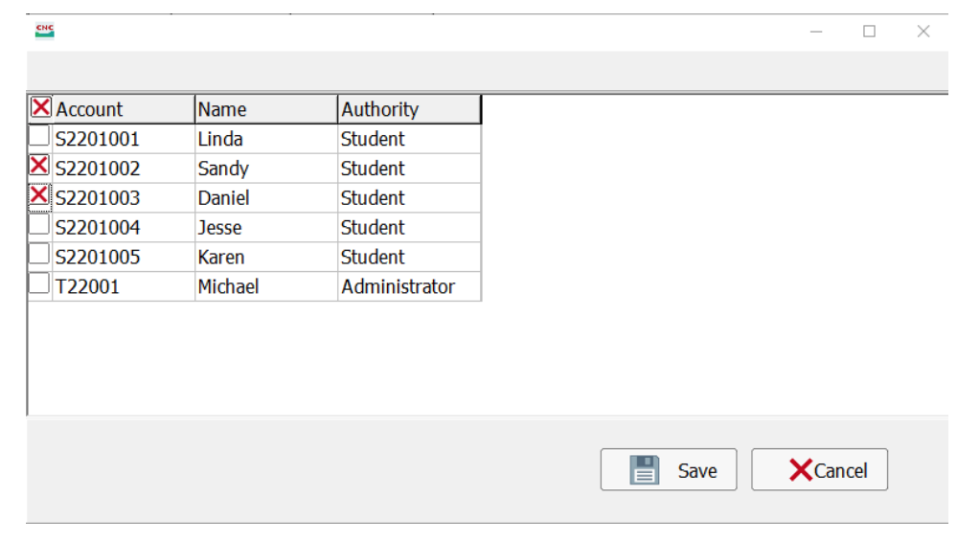Check the box for account T22001

(x=39, y=283)
